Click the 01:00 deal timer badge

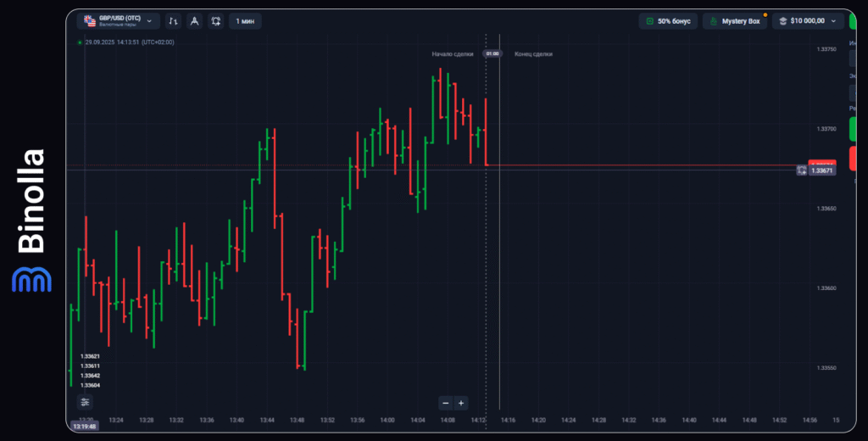click(x=492, y=53)
